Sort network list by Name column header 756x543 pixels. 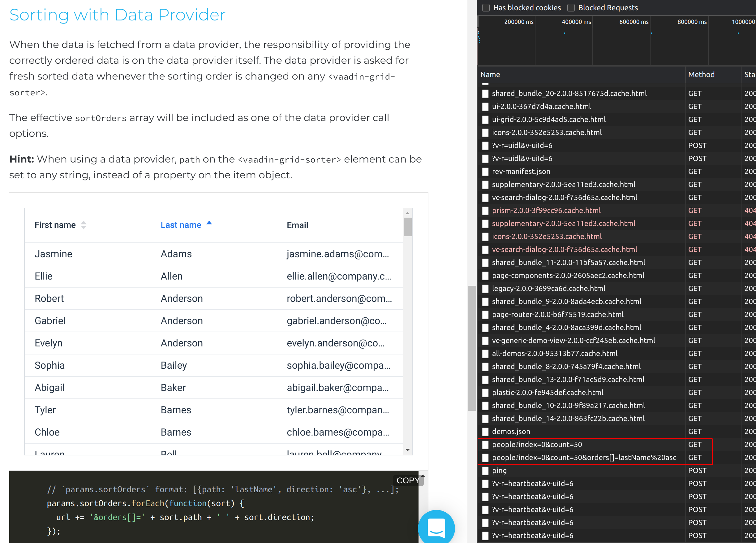pyautogui.click(x=490, y=74)
